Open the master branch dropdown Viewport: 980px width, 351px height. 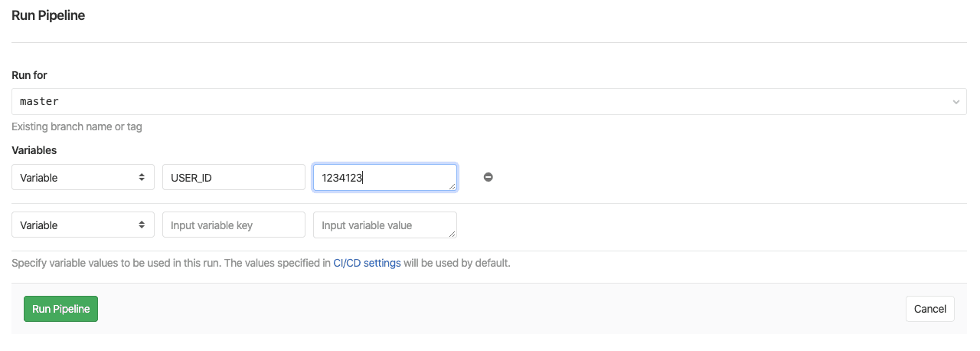coord(488,101)
